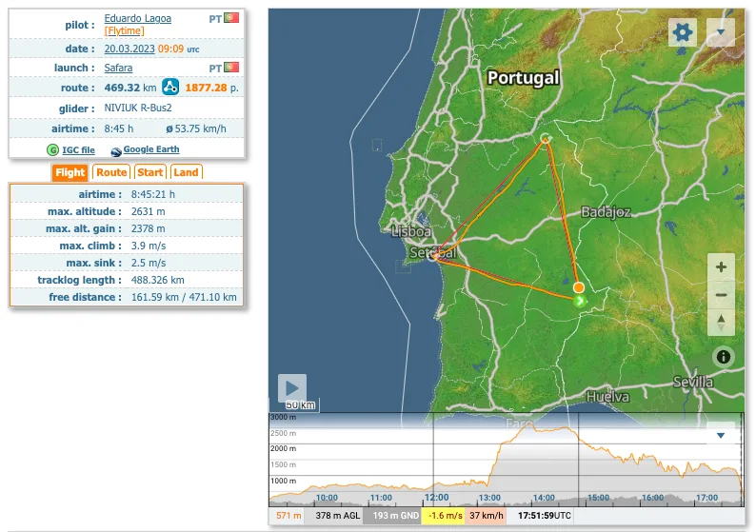Click the Portugal country label on map
Viewport: 756px width, 532px height.
523,78
